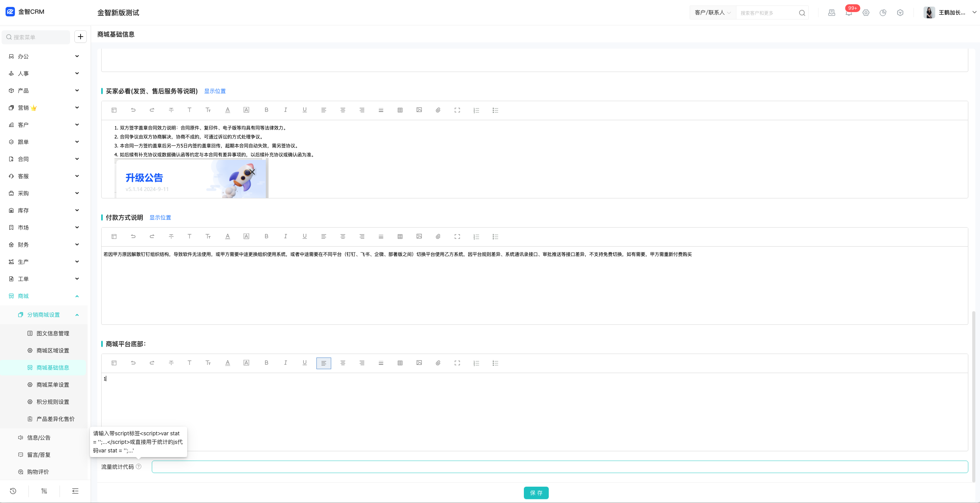The width and height of the screenshot is (980, 503).
Task: Apply ordered list in 买家必看 editor
Action: [x=476, y=110]
